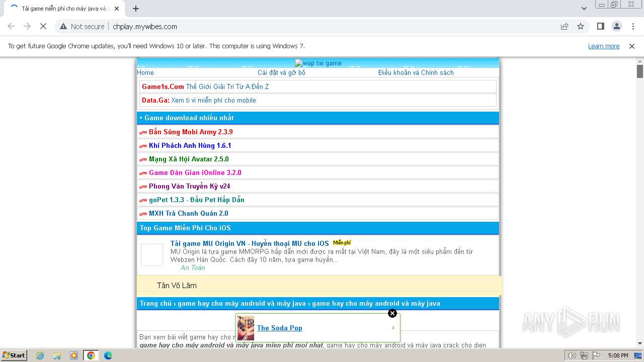Expand the tab search chevron
The width and height of the screenshot is (644, 362).
coord(584,9)
